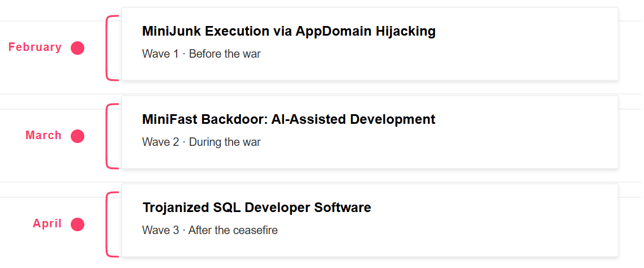Click the red dot beside March
Screen dimensions: 644x268
tap(78, 136)
